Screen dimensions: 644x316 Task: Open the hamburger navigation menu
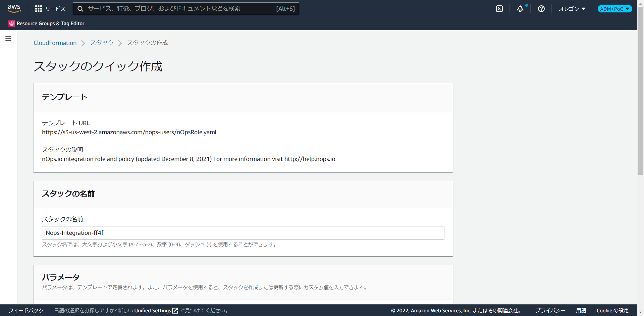[x=8, y=39]
